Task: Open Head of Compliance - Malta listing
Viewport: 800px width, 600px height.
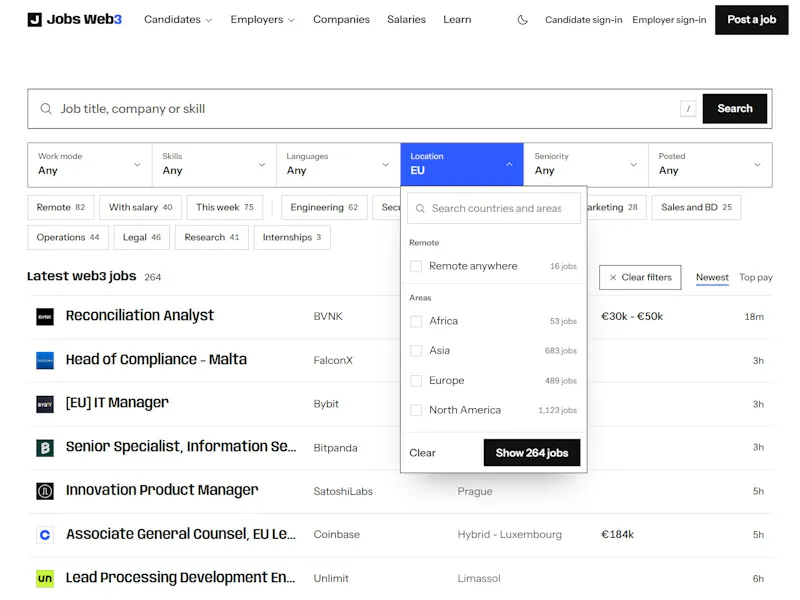Action: [156, 360]
